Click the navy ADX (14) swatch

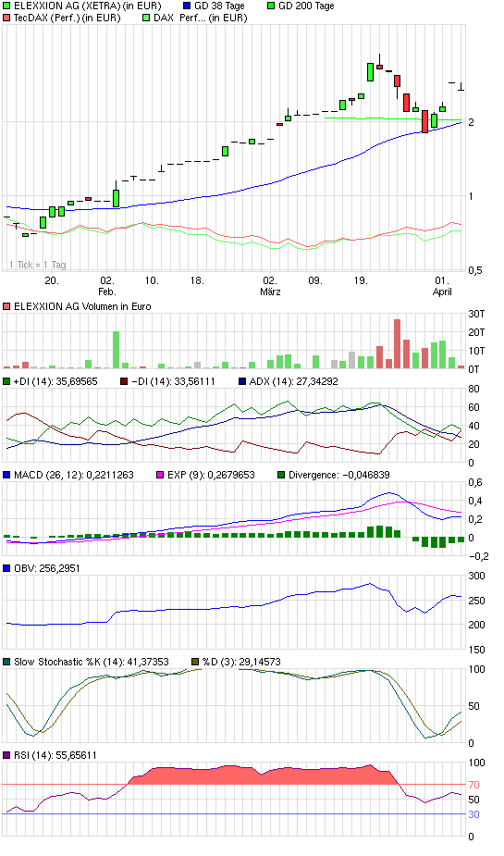(x=241, y=381)
